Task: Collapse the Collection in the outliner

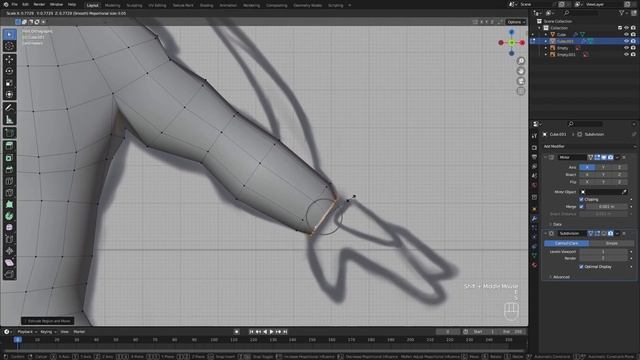Action: click(x=540, y=28)
